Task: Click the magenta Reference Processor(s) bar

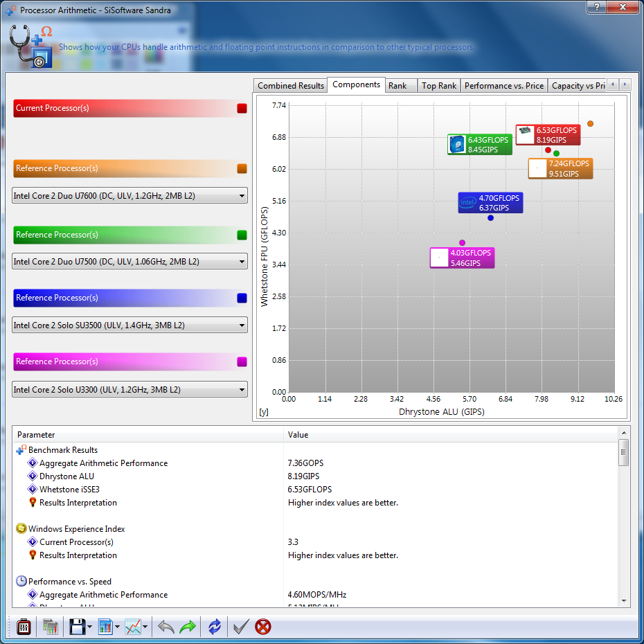Action: click(x=129, y=362)
